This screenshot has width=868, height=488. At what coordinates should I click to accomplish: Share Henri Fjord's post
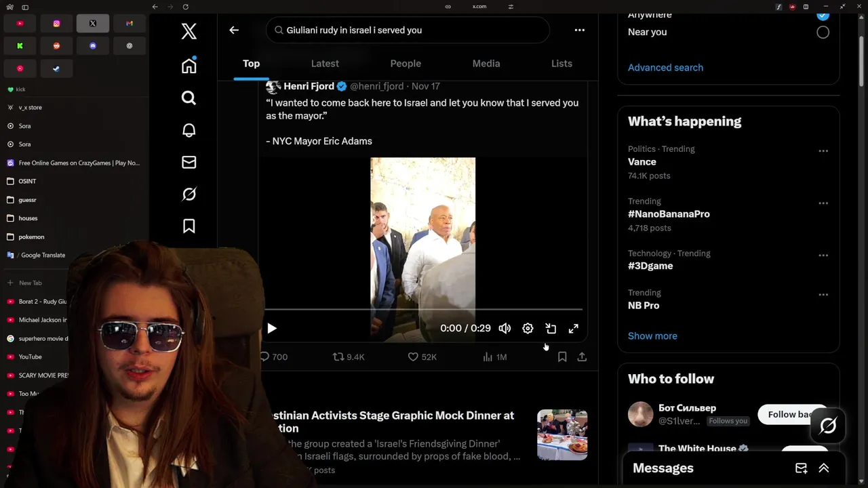point(582,357)
